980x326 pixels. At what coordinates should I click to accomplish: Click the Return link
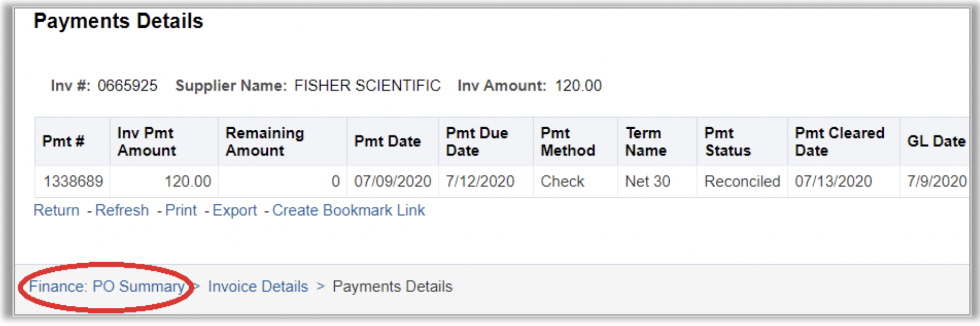(x=56, y=210)
